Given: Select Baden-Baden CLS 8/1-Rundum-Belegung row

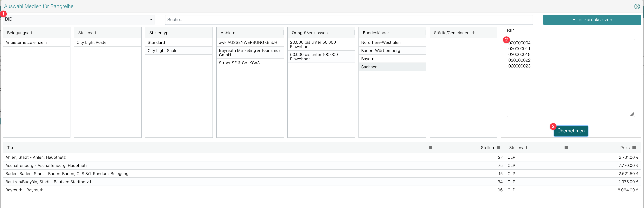Looking at the screenshot, I should [x=322, y=174].
